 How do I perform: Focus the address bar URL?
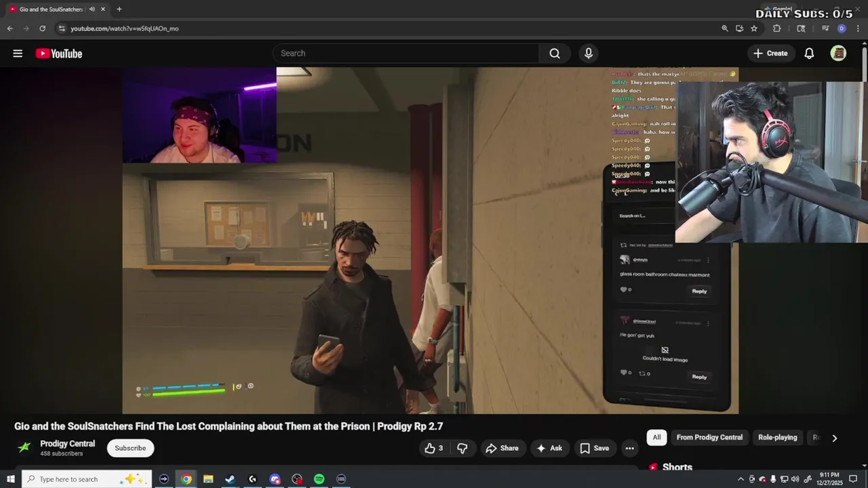(125, 28)
